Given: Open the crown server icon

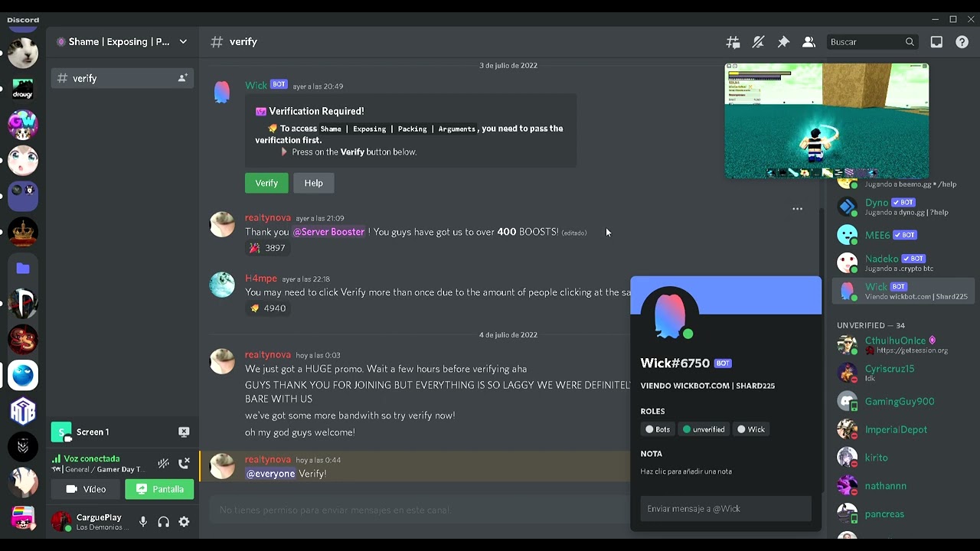Looking at the screenshot, I should pos(23,232).
